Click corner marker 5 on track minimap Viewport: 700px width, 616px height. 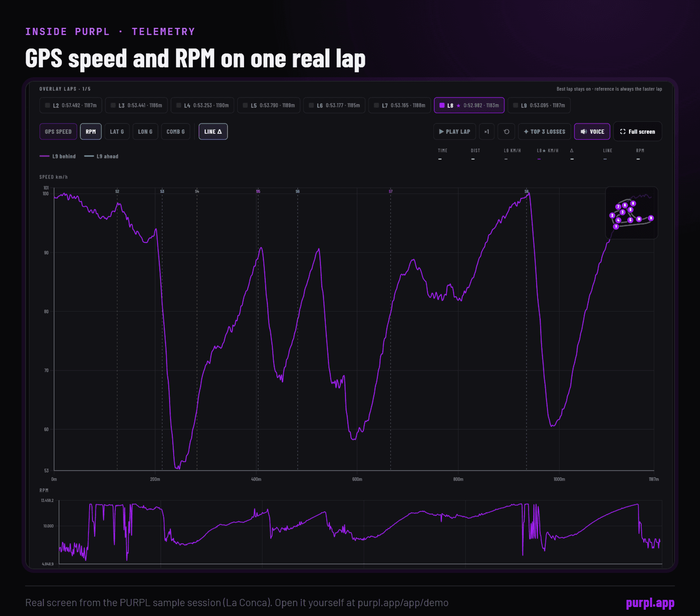tap(630, 220)
